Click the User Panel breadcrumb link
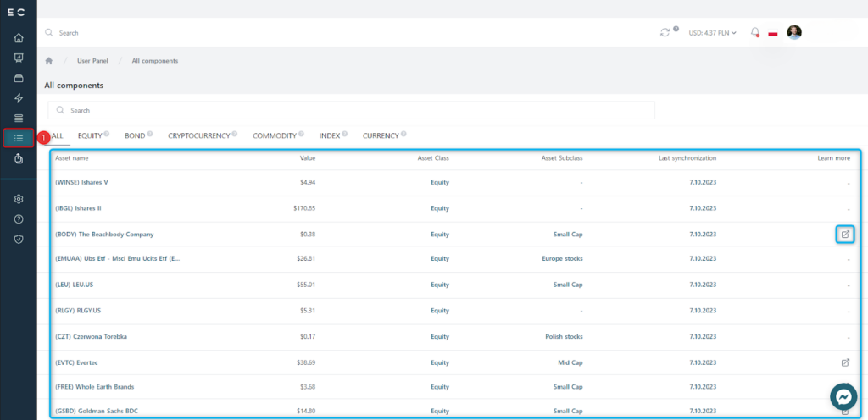This screenshot has height=420, width=868. [93, 61]
